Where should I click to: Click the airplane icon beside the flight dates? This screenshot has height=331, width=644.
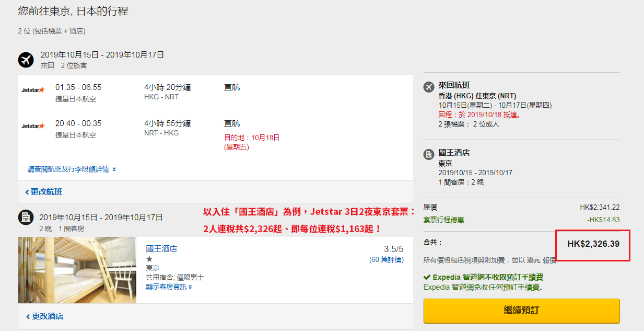click(26, 60)
